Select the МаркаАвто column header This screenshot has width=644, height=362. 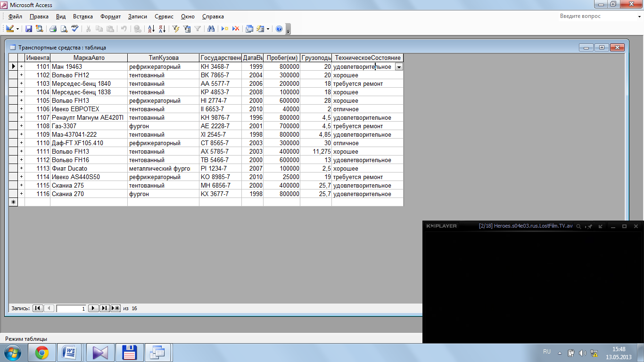89,58
